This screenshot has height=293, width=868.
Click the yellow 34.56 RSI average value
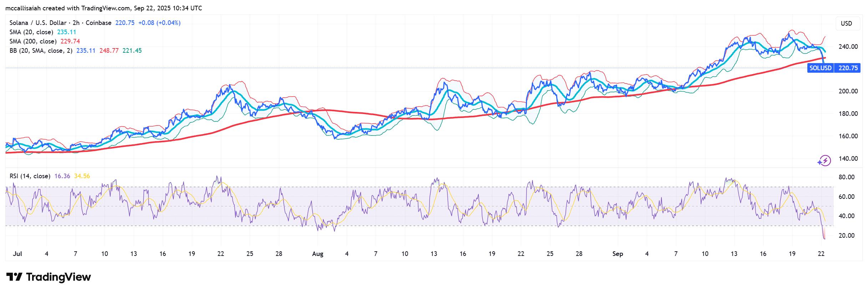coord(82,176)
